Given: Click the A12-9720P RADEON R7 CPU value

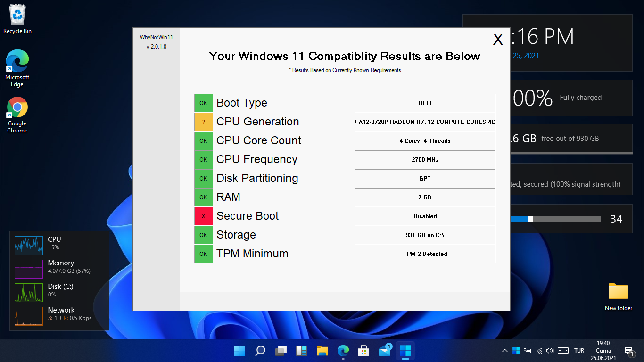Looking at the screenshot, I should [x=425, y=122].
